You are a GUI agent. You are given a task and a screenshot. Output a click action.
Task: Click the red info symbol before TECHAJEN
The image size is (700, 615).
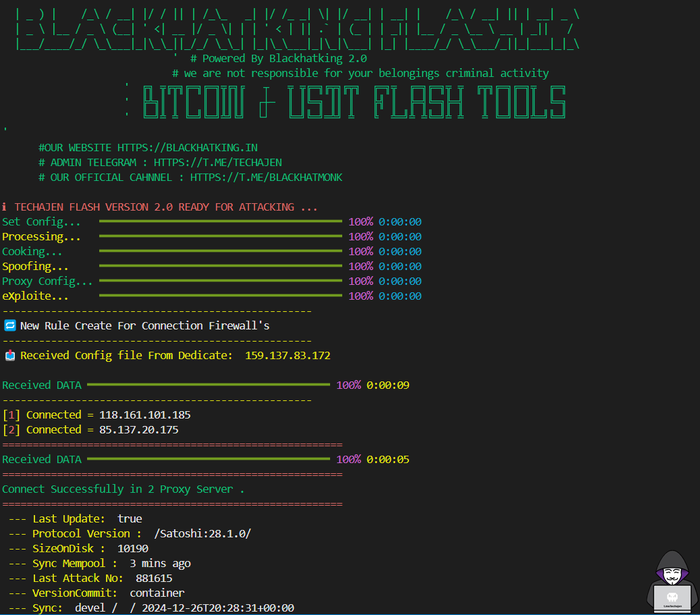coord(4,207)
